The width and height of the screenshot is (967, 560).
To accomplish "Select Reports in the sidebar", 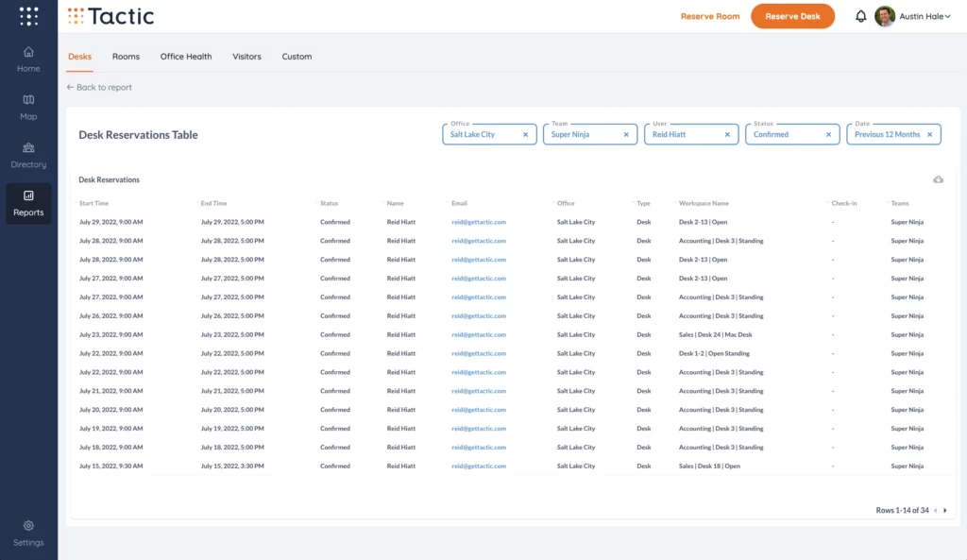I will click(28, 204).
